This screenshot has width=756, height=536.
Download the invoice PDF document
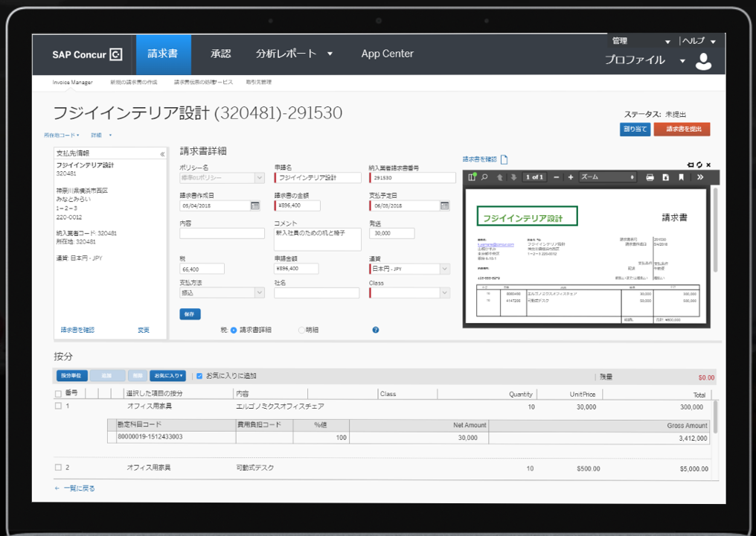pyautogui.click(x=666, y=177)
